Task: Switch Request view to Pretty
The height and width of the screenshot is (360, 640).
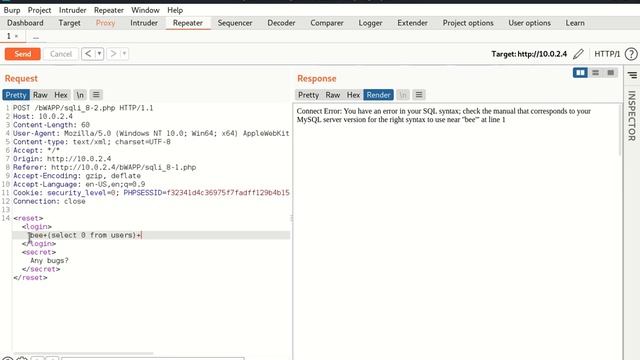Action: (16, 95)
